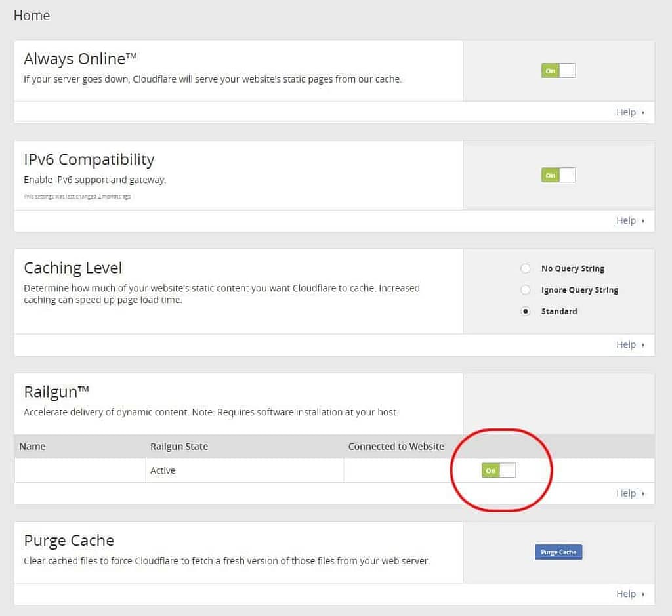Click the Caching Level description paragraph

222,294
